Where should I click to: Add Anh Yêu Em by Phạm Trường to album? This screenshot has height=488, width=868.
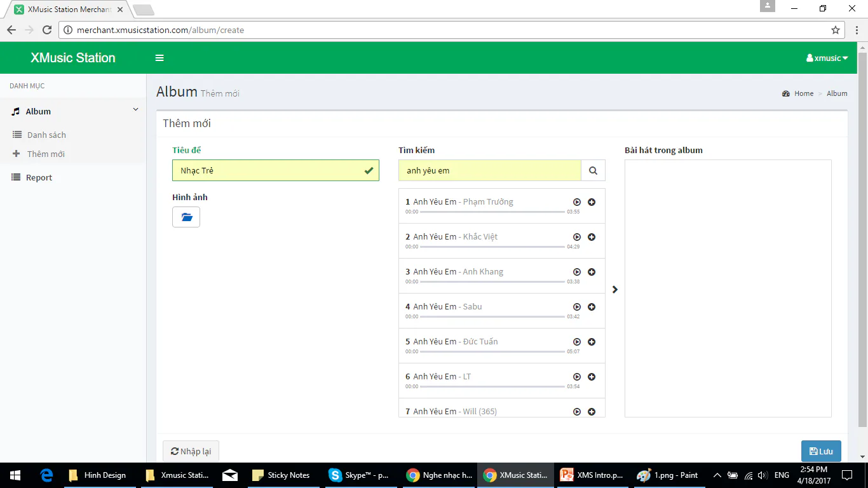(x=592, y=202)
